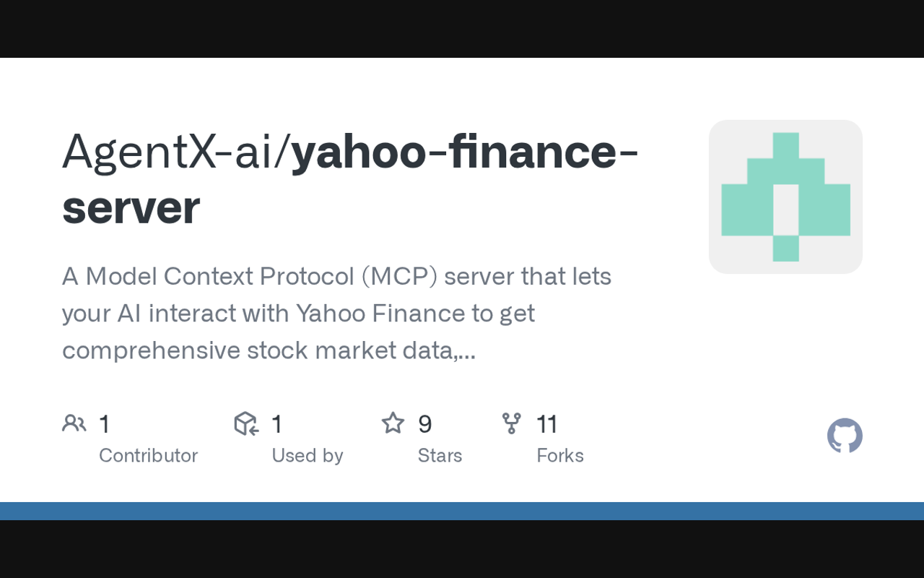Click the Used by package icon
The height and width of the screenshot is (578, 924).
click(246, 423)
